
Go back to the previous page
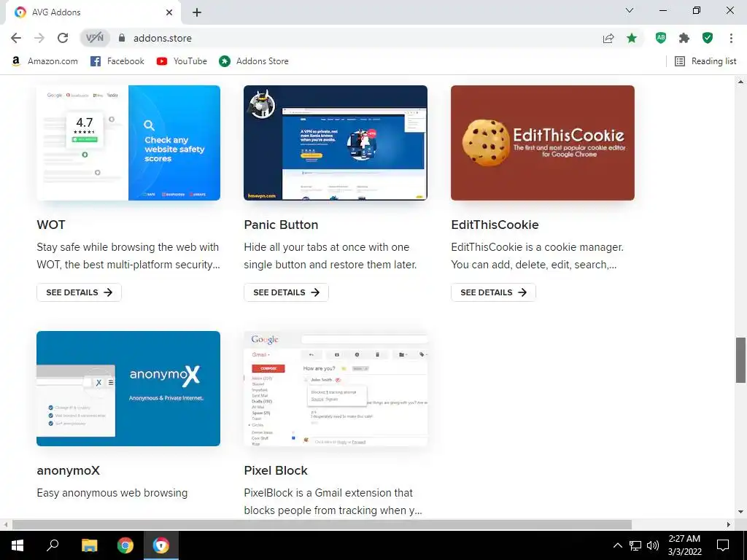(16, 38)
